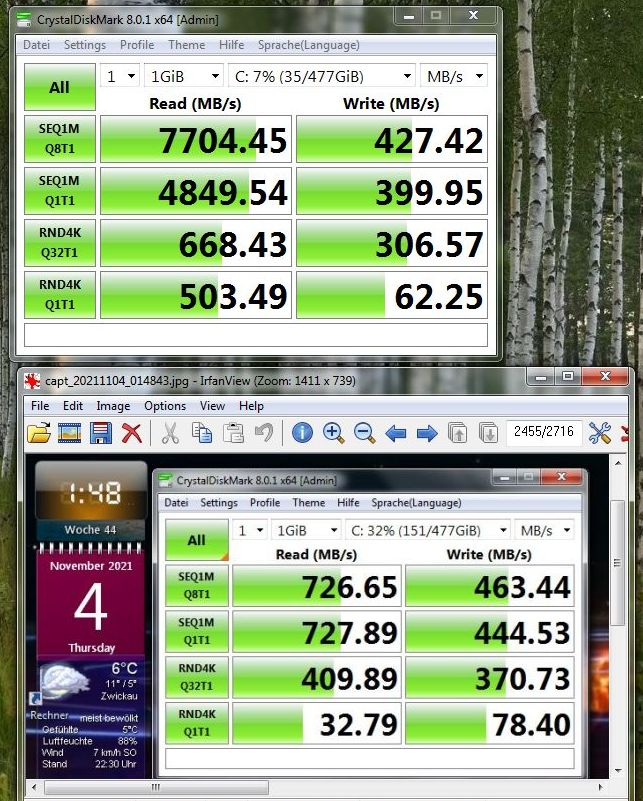Image resolution: width=643 pixels, height=801 pixels.
Task: Previous page icon with up arrow
Action: pos(457,433)
